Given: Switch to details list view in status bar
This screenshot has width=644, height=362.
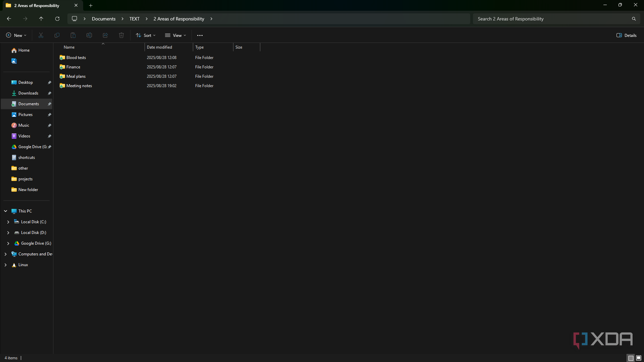Looking at the screenshot, I should (631, 358).
